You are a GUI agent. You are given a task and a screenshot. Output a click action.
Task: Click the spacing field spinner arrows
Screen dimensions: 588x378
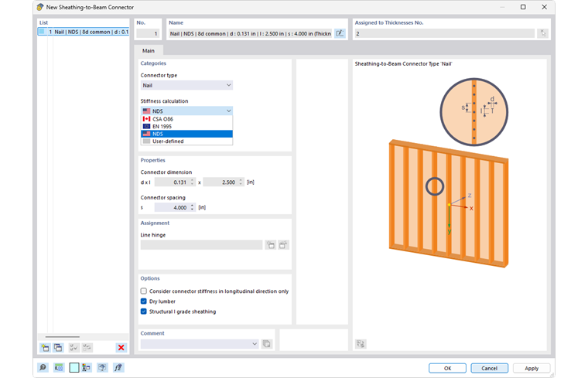193,207
